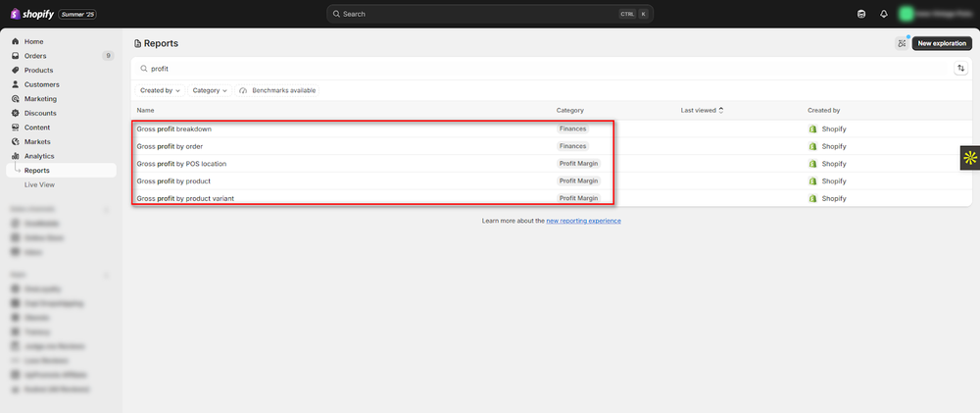Click Profit Margin tag on POS location row
980x413 pixels.
click(x=579, y=163)
